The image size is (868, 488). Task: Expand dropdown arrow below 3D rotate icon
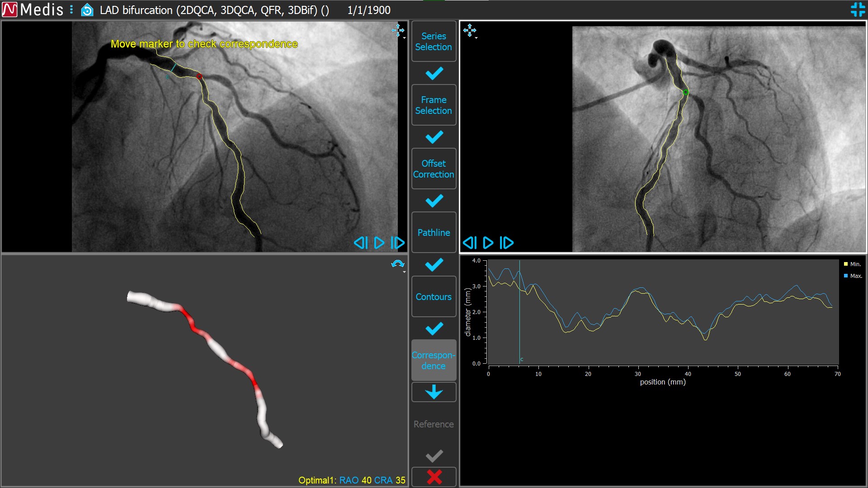click(404, 272)
